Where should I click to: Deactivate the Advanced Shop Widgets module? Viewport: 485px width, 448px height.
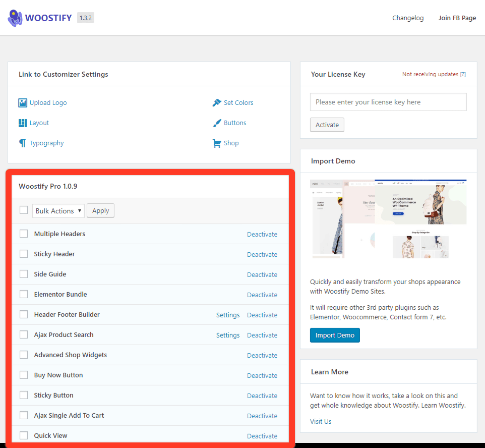262,356
